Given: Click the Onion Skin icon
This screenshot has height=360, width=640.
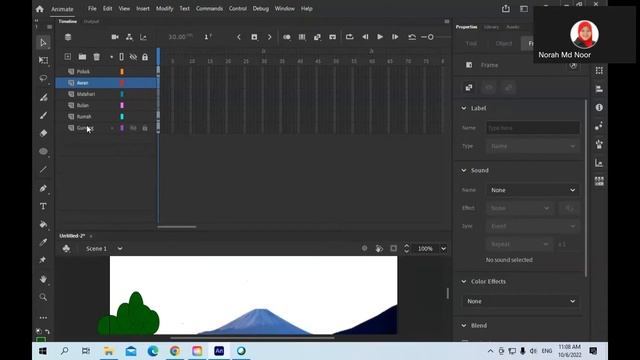Looking at the screenshot, I should [x=287, y=37].
